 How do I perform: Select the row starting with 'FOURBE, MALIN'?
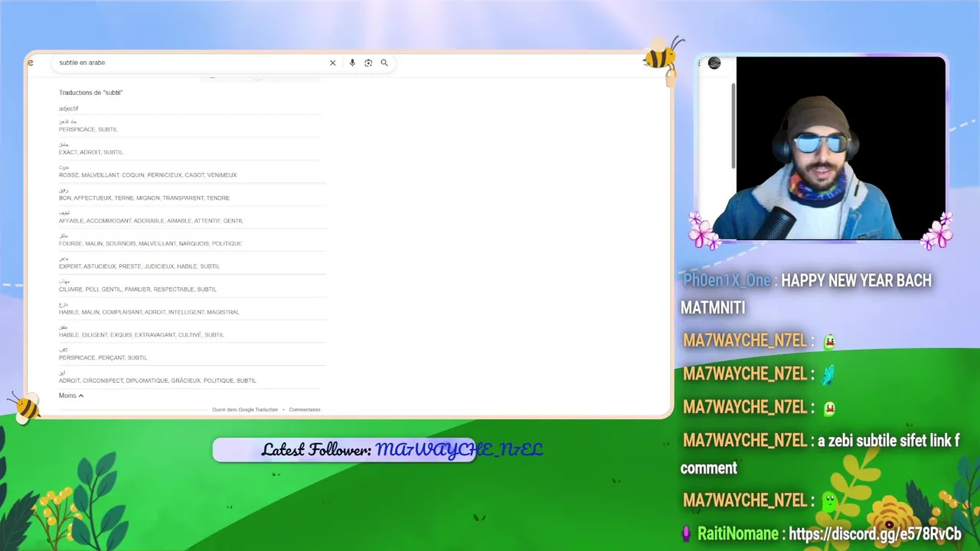192,240
